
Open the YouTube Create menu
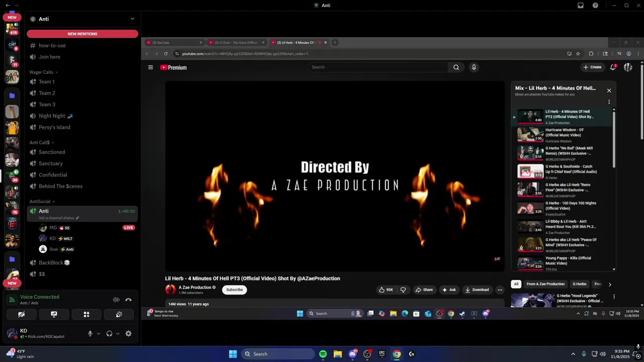pyautogui.click(x=592, y=67)
